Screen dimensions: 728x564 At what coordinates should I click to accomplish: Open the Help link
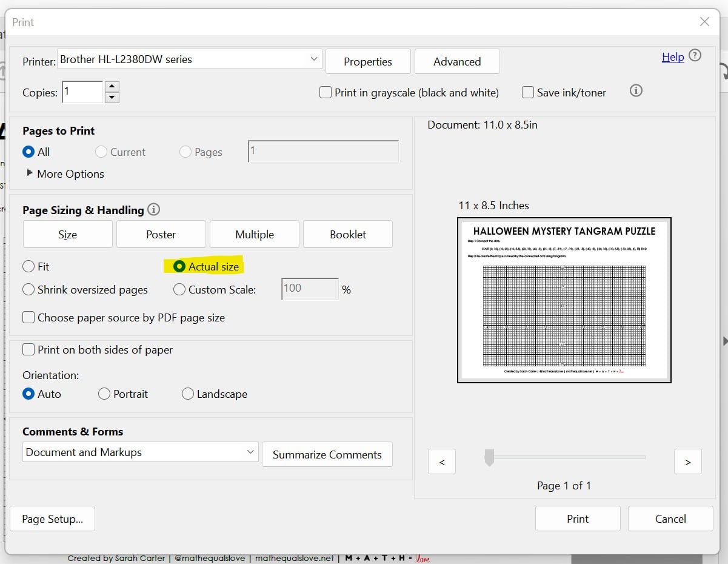pyautogui.click(x=673, y=57)
